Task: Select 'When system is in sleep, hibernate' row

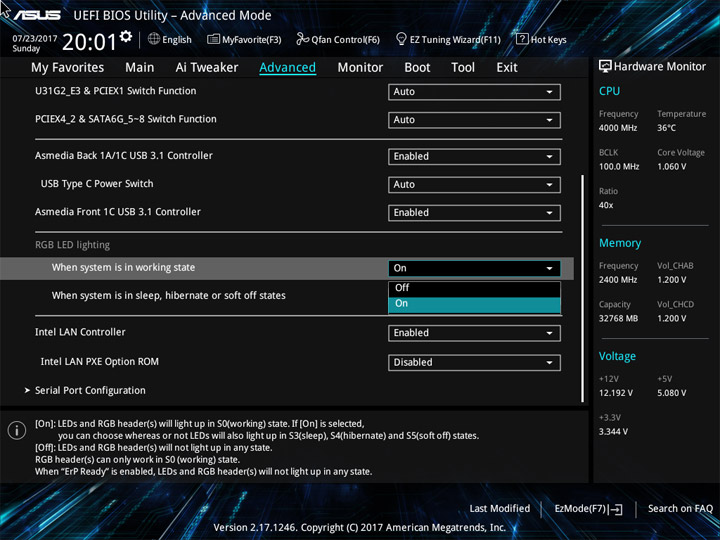Action: (x=169, y=295)
